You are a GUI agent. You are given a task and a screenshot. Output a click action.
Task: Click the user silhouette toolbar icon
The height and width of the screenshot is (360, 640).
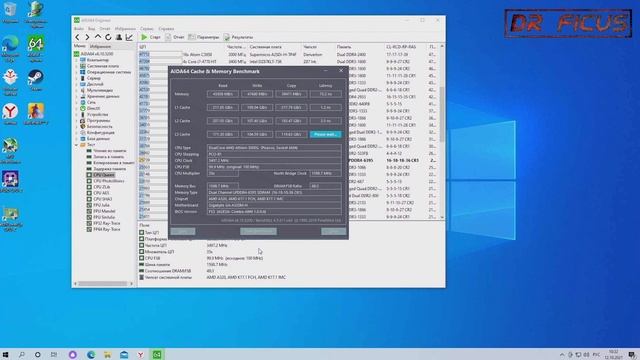[119, 37]
